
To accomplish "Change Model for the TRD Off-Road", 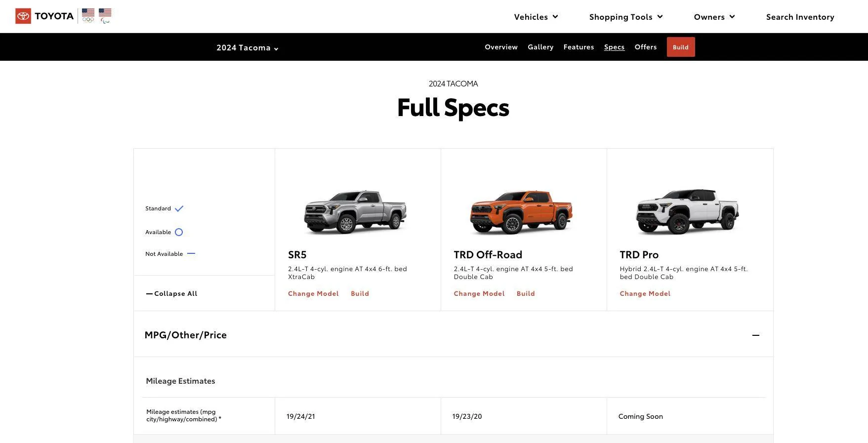I will [x=479, y=293].
